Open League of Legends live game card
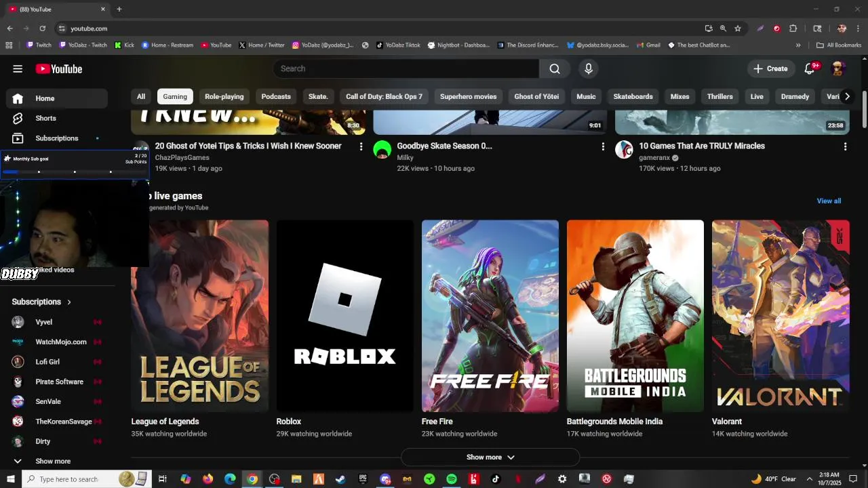This screenshot has height=488, width=868. [200, 316]
